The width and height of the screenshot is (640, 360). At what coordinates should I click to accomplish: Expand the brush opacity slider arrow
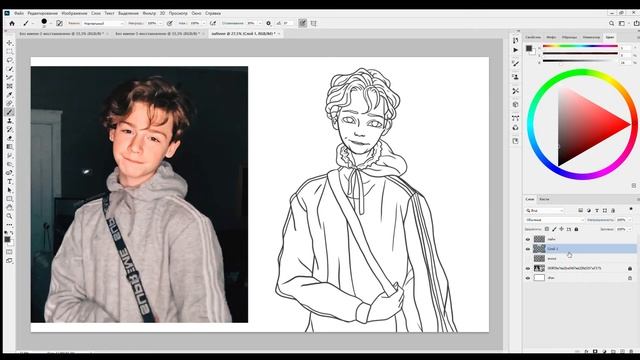pos(160,23)
